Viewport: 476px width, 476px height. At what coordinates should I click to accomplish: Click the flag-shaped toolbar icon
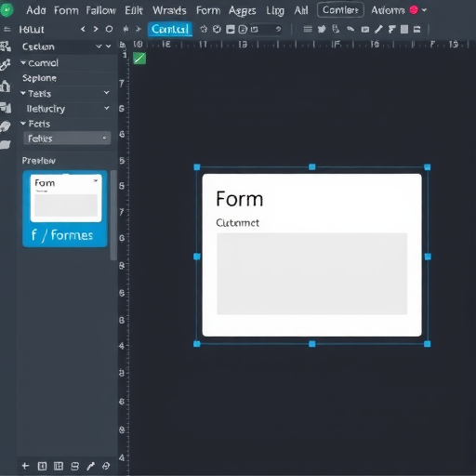coord(391,30)
